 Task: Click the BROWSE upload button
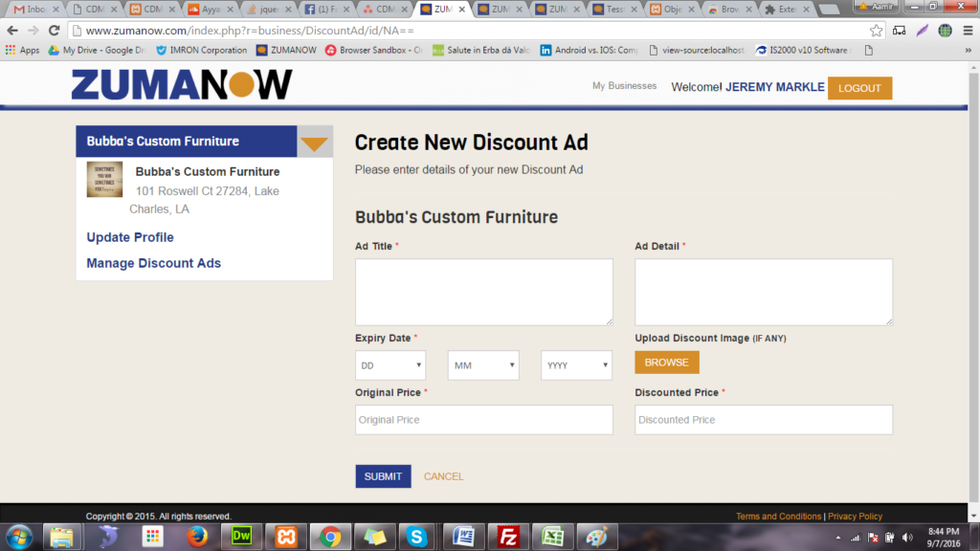[x=667, y=363]
